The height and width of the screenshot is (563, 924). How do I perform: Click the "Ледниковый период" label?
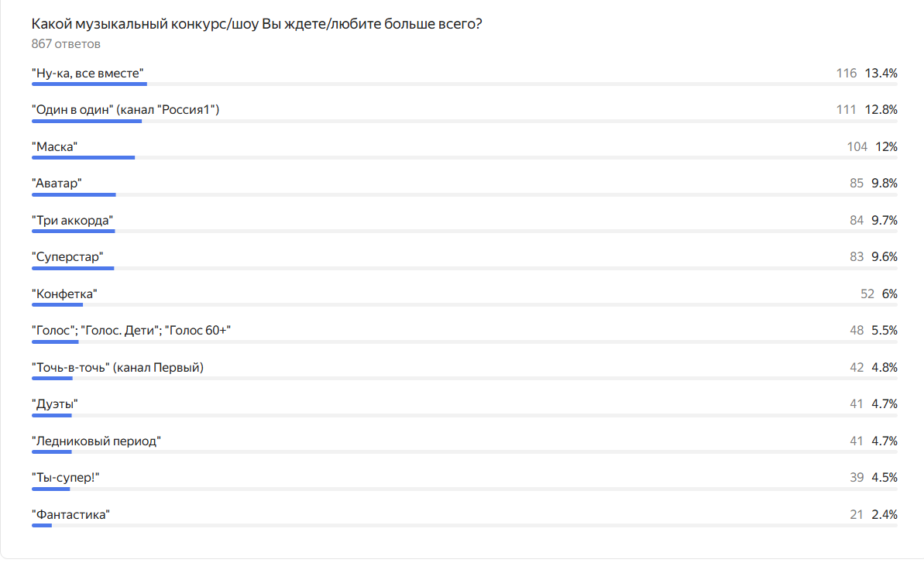(x=96, y=441)
